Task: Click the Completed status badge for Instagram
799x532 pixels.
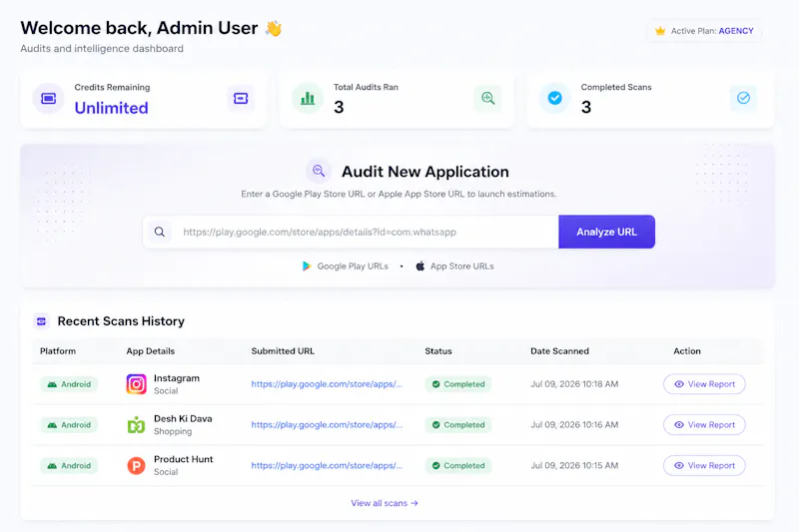Action: pos(458,384)
